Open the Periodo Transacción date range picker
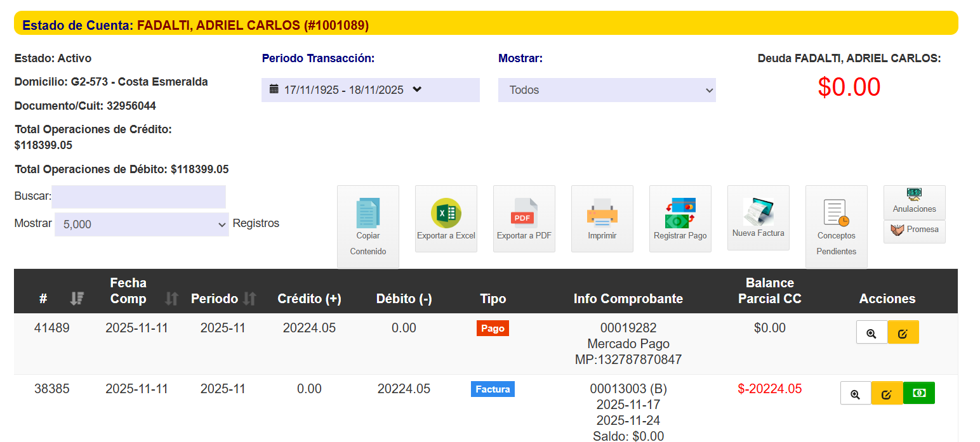The height and width of the screenshot is (442, 980). pyautogui.click(x=370, y=90)
